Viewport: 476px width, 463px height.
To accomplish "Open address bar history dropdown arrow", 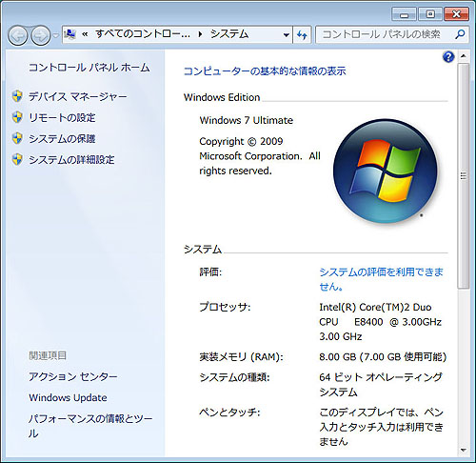I will (x=287, y=34).
